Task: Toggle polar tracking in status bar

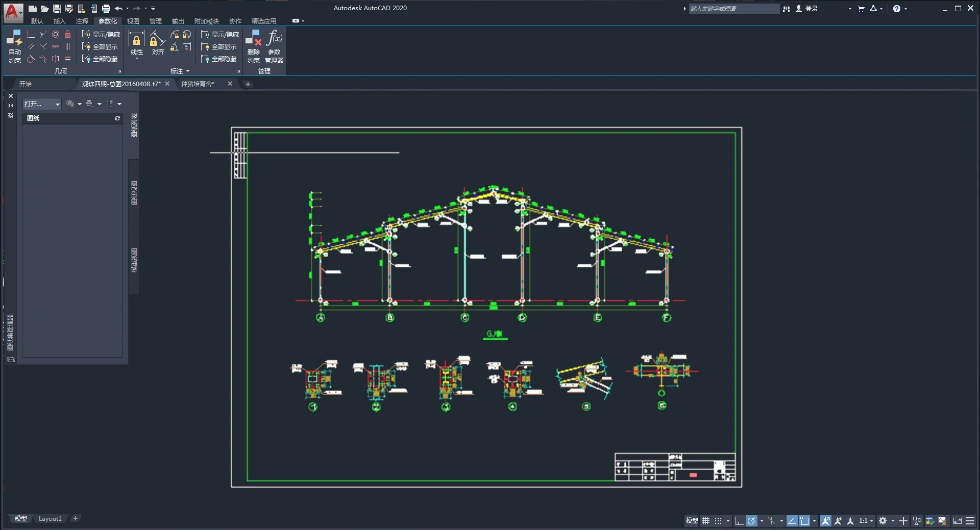Action: coord(751,521)
